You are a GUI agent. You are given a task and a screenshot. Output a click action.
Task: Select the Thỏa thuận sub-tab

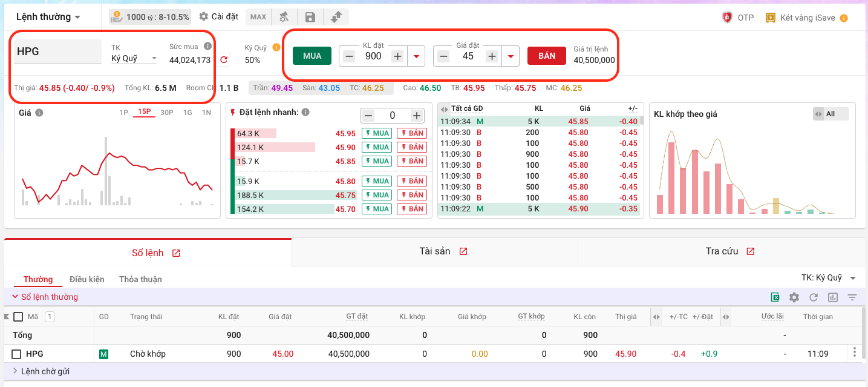coord(140,279)
